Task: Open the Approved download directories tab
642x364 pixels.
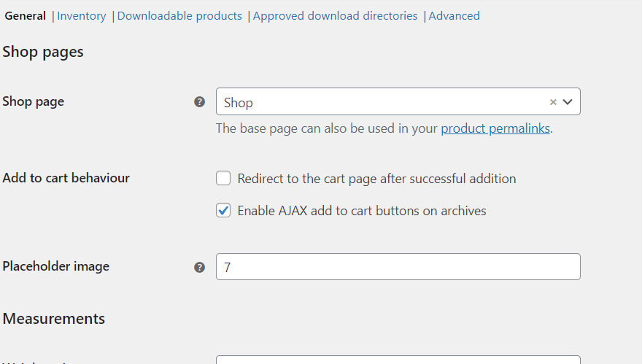Action: [x=336, y=15]
